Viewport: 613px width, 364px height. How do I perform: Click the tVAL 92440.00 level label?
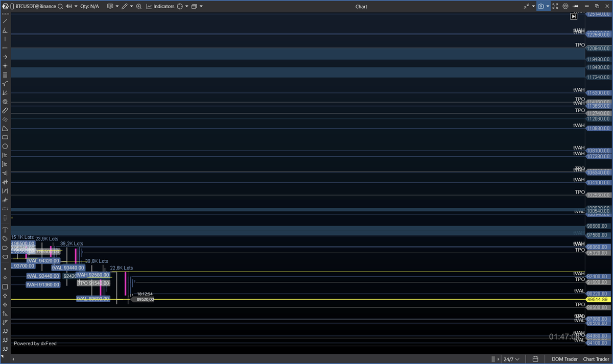point(43,276)
